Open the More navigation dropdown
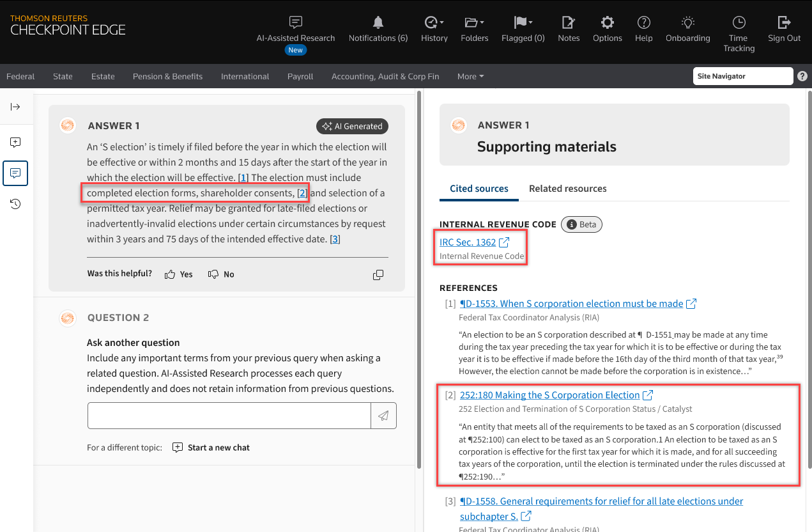Image resolution: width=812 pixels, height=532 pixels. [x=470, y=77]
